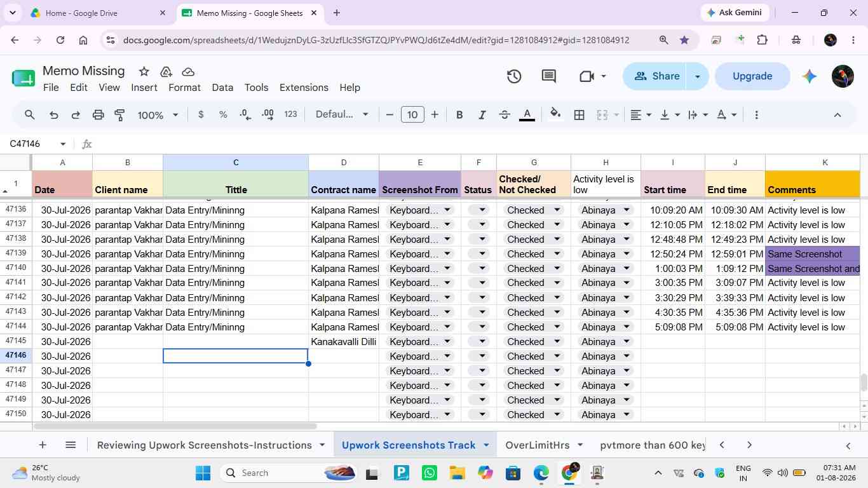868x488 pixels.
Task: Click the Share button
Action: [656, 76]
